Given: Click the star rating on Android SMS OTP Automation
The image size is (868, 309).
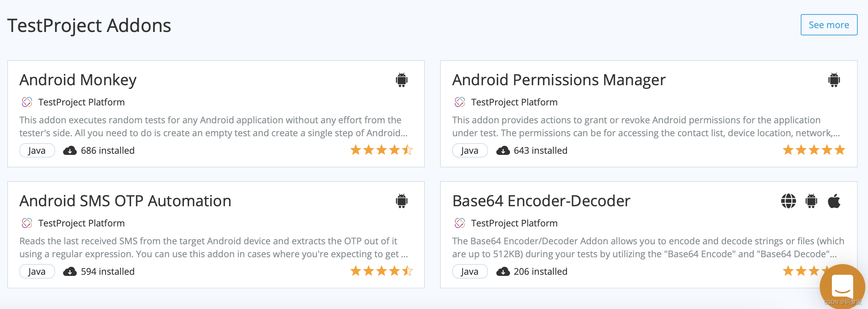Looking at the screenshot, I should tap(381, 271).
